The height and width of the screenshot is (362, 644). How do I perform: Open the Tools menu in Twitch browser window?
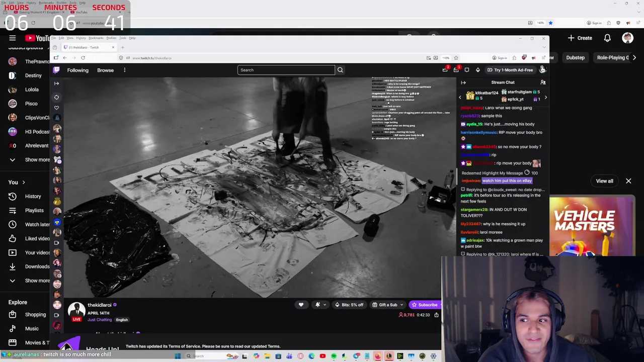pos(122,38)
